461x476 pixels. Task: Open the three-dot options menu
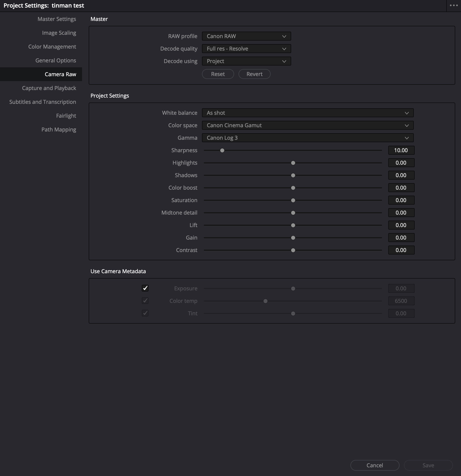point(453,5)
